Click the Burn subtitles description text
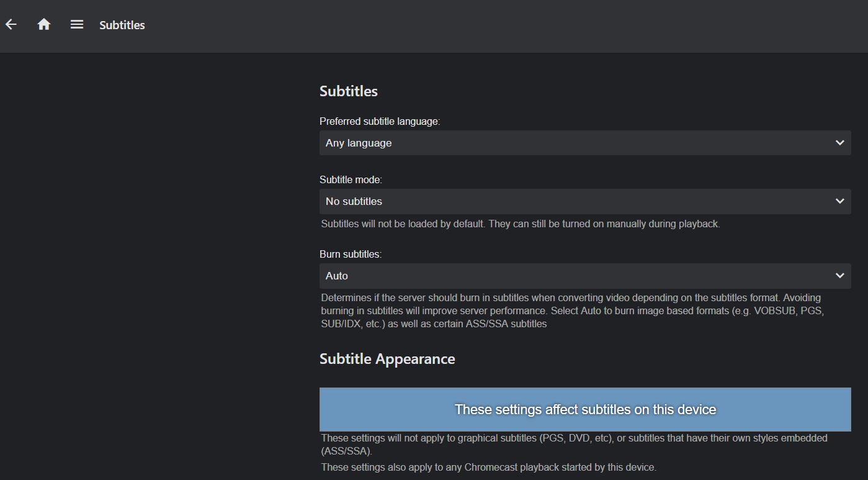Screen dimensions: 868x480 [x=571, y=310]
